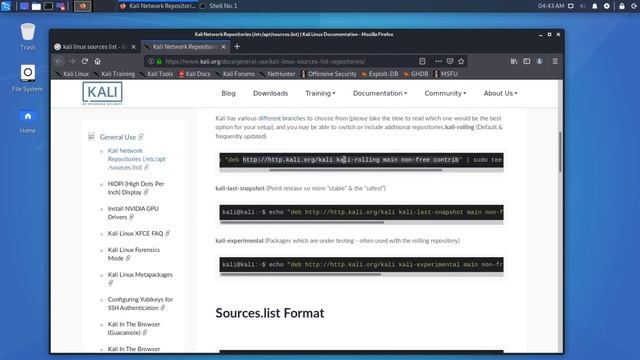
Task: Close the Kali Network Repositories tab
Action: point(223,47)
